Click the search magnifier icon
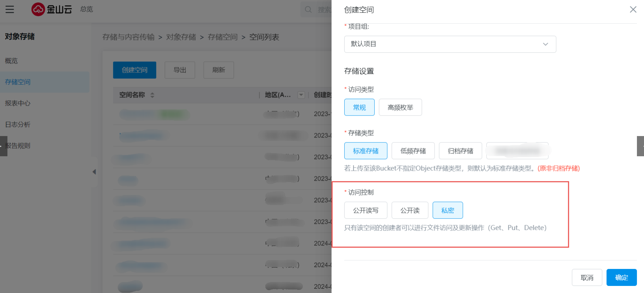 308,10
